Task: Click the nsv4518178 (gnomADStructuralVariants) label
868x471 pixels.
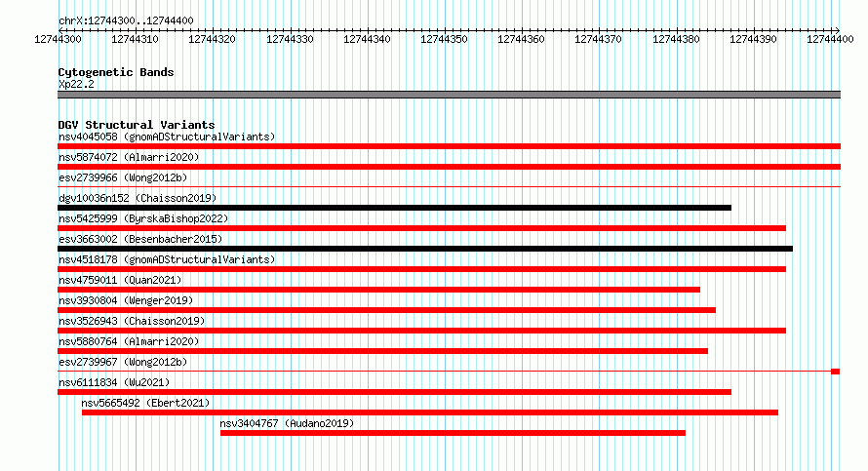Action: coord(167,259)
